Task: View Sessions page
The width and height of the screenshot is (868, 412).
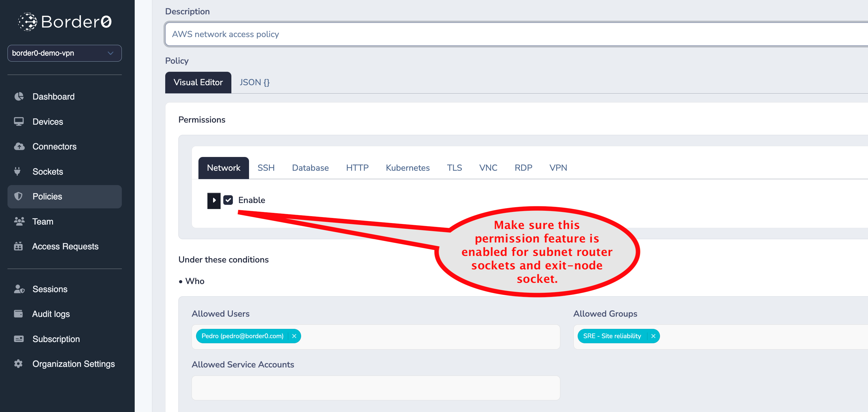Action: click(x=64, y=289)
